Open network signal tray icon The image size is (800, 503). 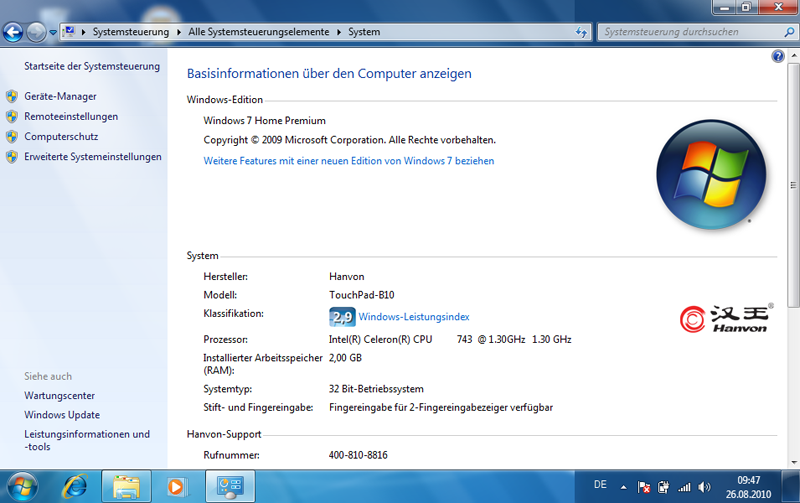[x=684, y=487]
